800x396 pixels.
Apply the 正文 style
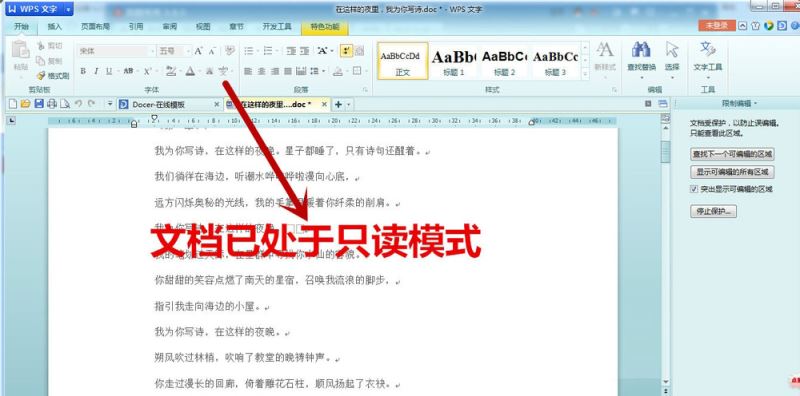403,61
